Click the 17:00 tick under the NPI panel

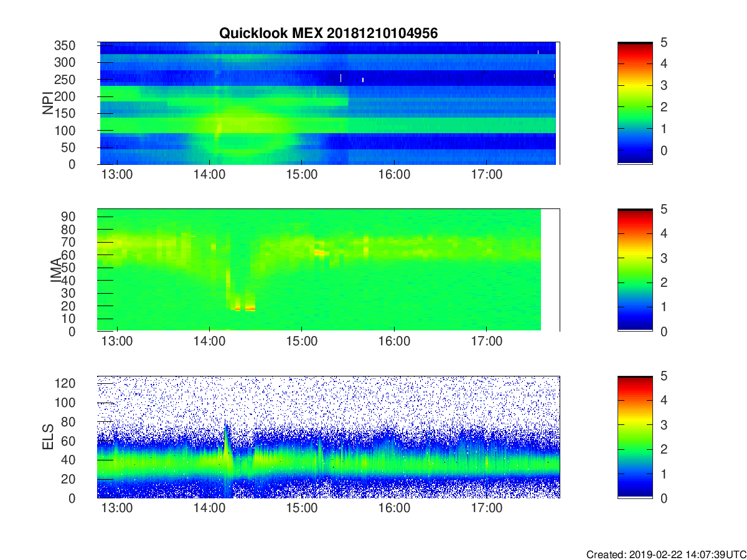(486, 175)
